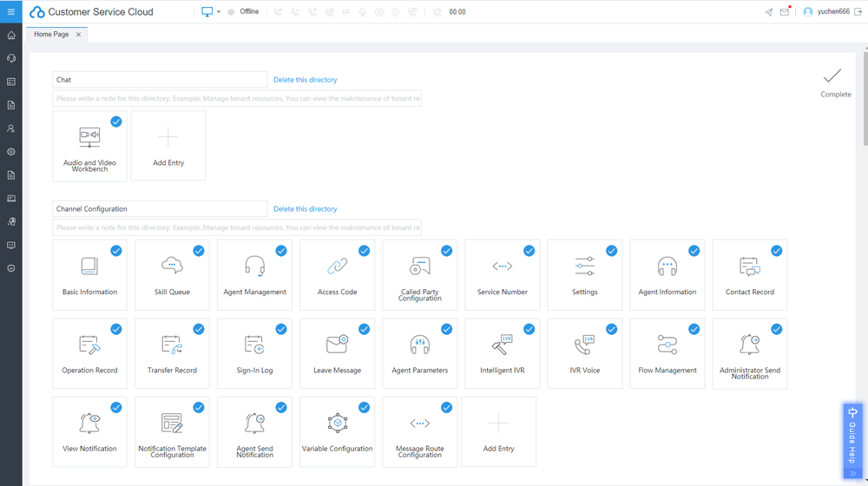
Task: Click the logout icon beside yuchen666
Action: coord(858,11)
